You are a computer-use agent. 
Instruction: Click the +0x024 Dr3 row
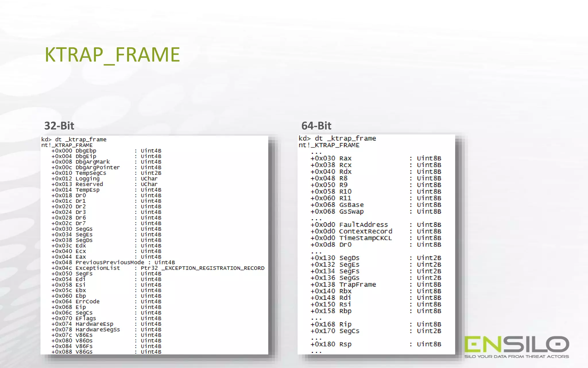point(106,212)
